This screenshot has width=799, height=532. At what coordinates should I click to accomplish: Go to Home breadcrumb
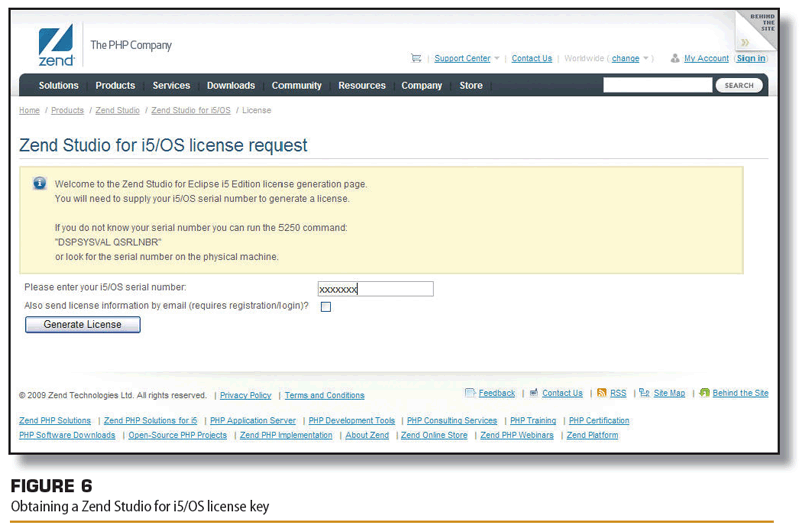pyautogui.click(x=29, y=110)
